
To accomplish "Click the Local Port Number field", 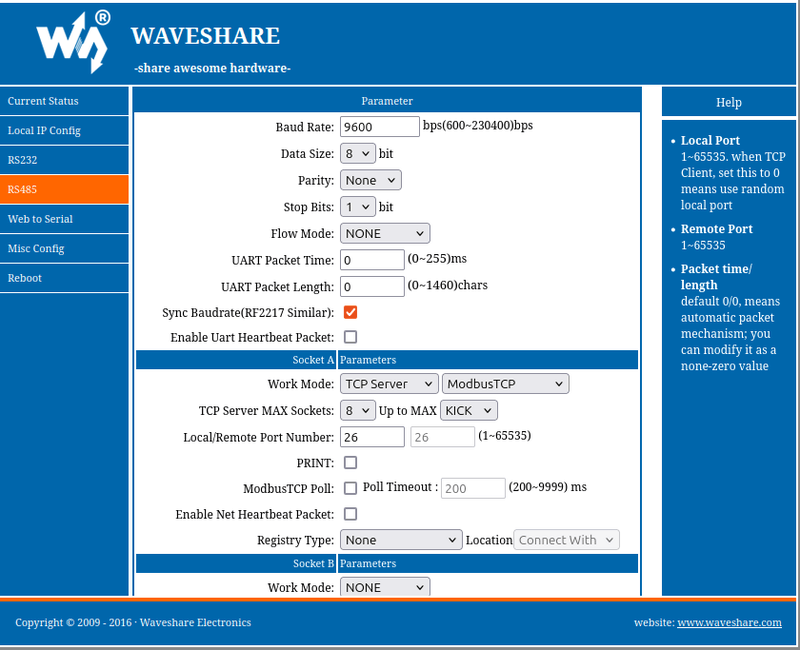I will [x=372, y=437].
